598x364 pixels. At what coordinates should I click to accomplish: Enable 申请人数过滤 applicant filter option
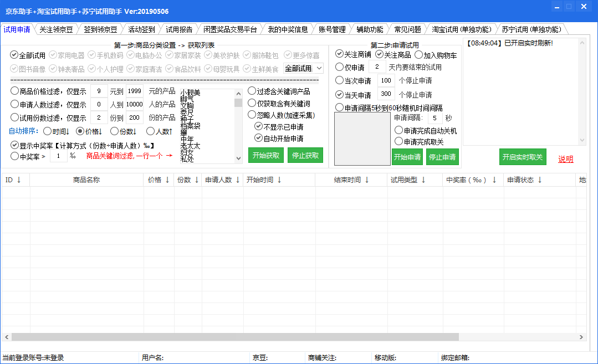pyautogui.click(x=48, y=105)
